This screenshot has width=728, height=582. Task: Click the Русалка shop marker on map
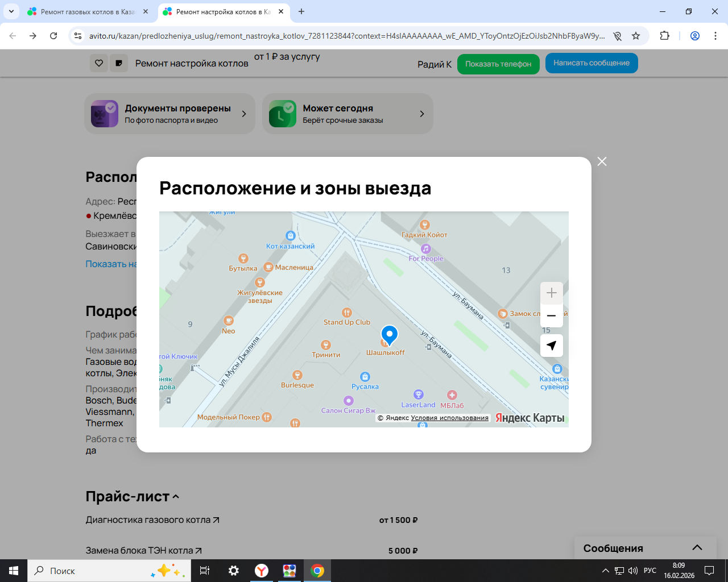point(365,377)
